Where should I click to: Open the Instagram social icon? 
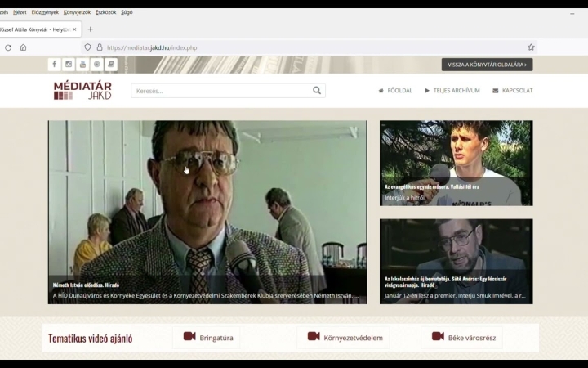click(69, 65)
